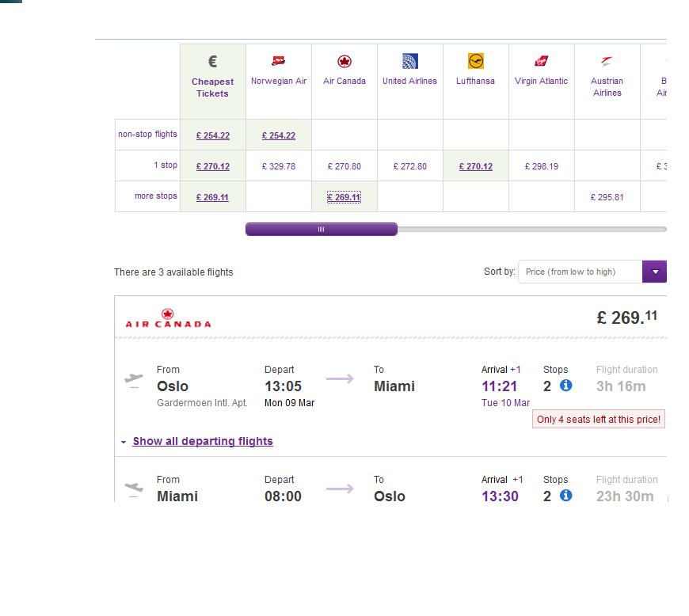The width and height of the screenshot is (689, 616).
Task: Click the Air Canada logo in the flight result
Action: pos(169,318)
